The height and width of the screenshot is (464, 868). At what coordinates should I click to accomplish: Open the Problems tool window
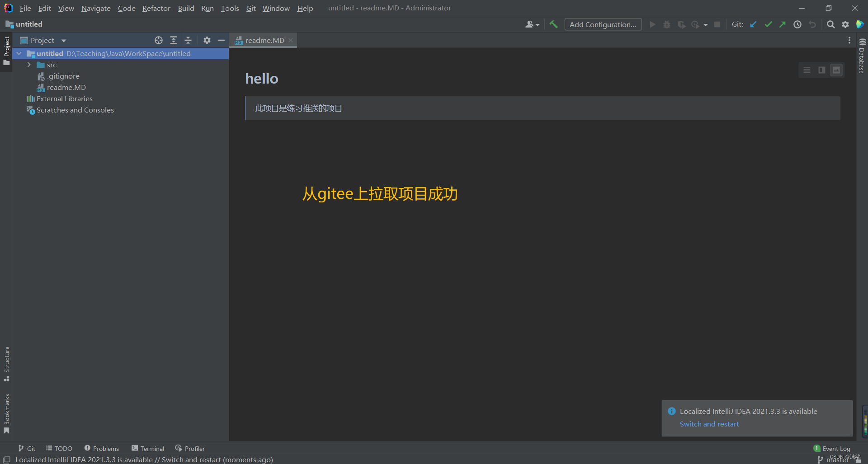[x=102, y=448]
